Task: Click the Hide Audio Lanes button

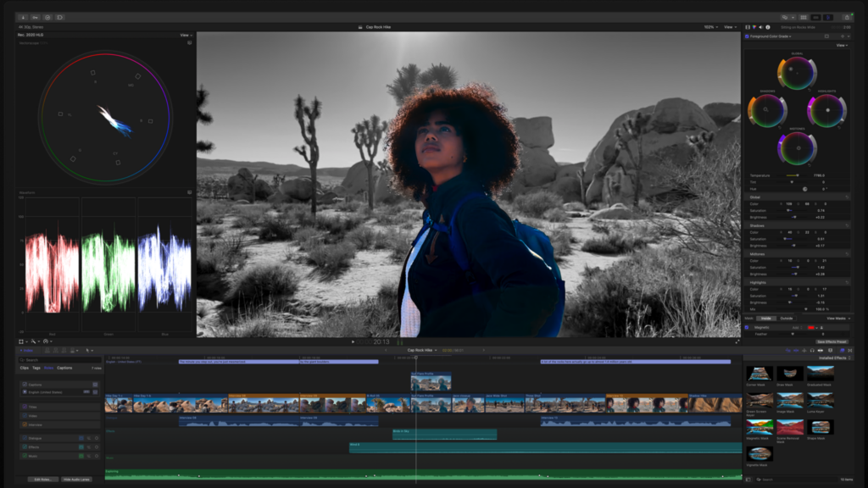Action: [x=76, y=480]
